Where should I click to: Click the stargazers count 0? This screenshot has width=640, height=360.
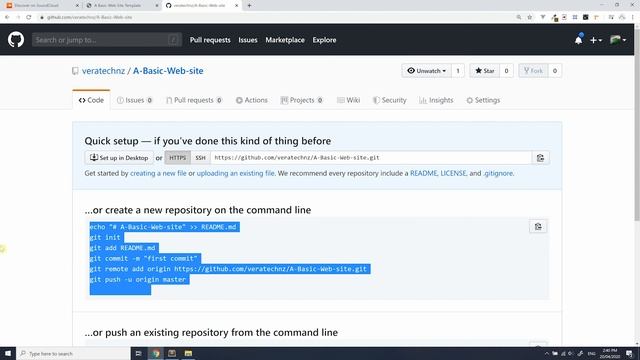[x=506, y=71]
